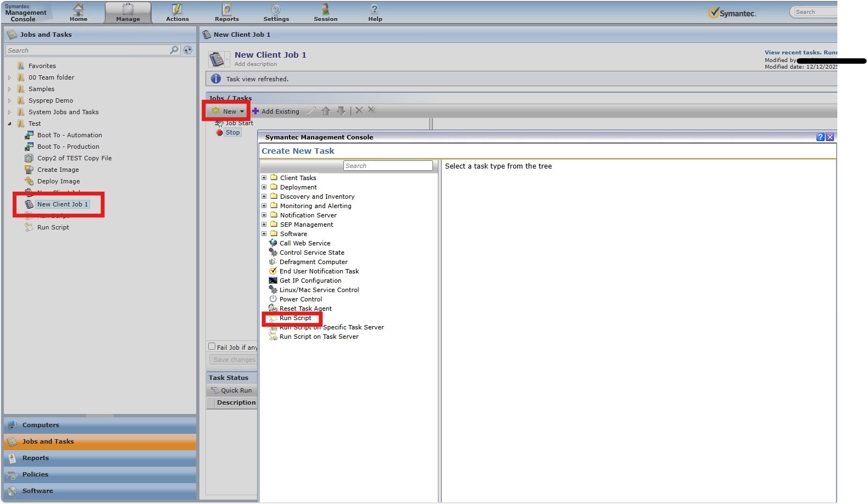The image size is (867, 504).
Task: Toggle the Fail Job checkbox
Action: (212, 346)
